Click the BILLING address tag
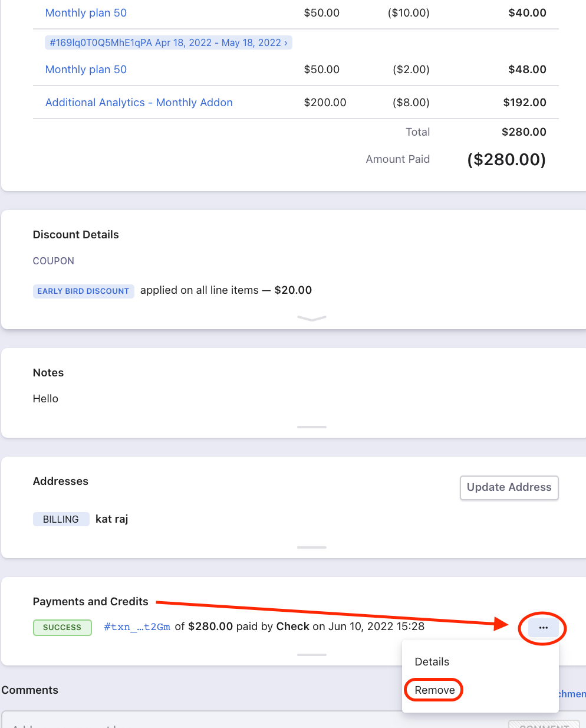This screenshot has height=728, width=586. 61,519
